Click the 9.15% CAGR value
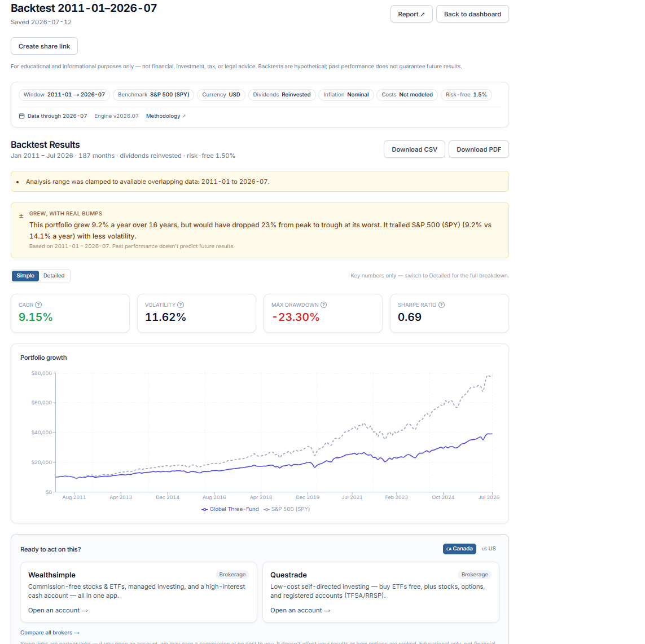Image resolution: width=645 pixels, height=644 pixels. [x=36, y=317]
